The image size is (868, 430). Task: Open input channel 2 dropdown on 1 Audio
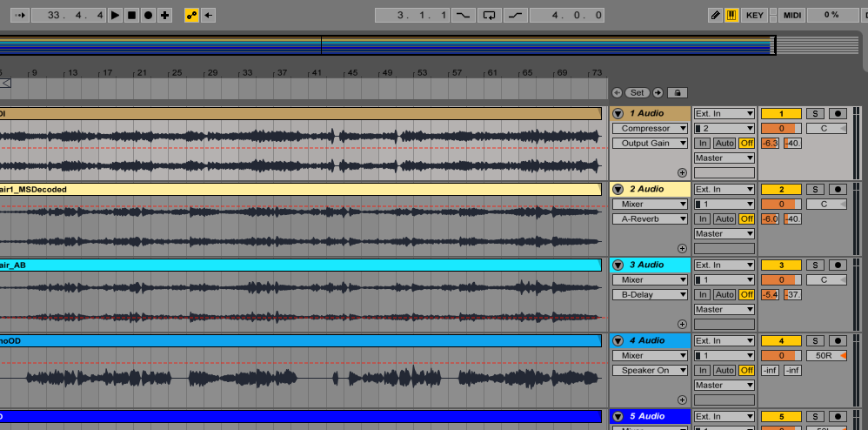(x=724, y=129)
